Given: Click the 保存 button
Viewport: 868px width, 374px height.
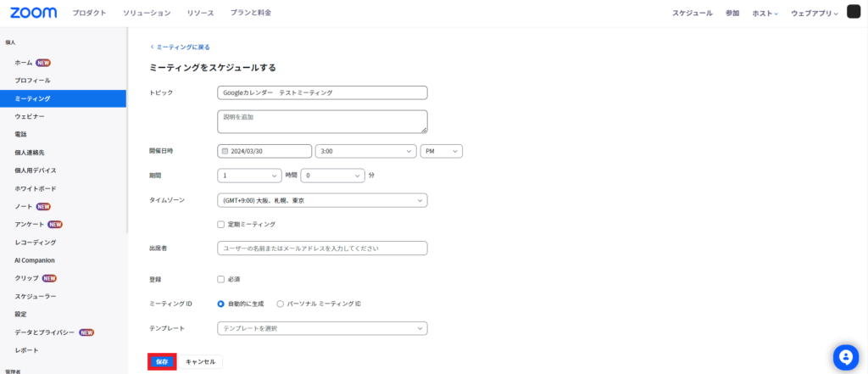Looking at the screenshot, I should pos(162,362).
